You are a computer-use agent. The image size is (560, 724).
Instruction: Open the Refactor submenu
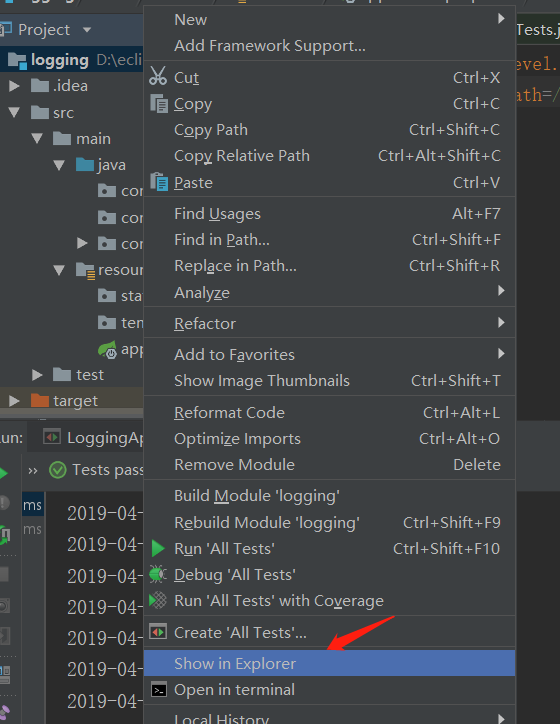tap(330, 323)
